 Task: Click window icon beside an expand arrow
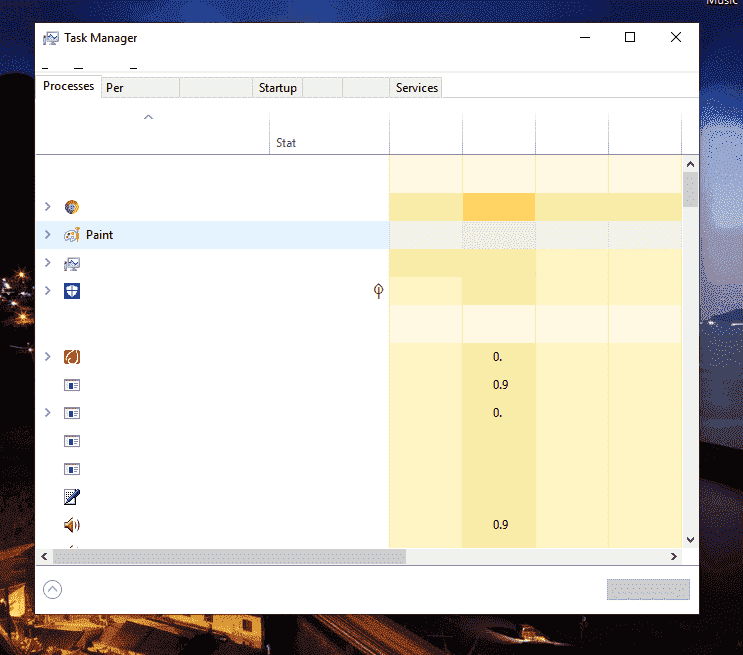pyautogui.click(x=72, y=413)
